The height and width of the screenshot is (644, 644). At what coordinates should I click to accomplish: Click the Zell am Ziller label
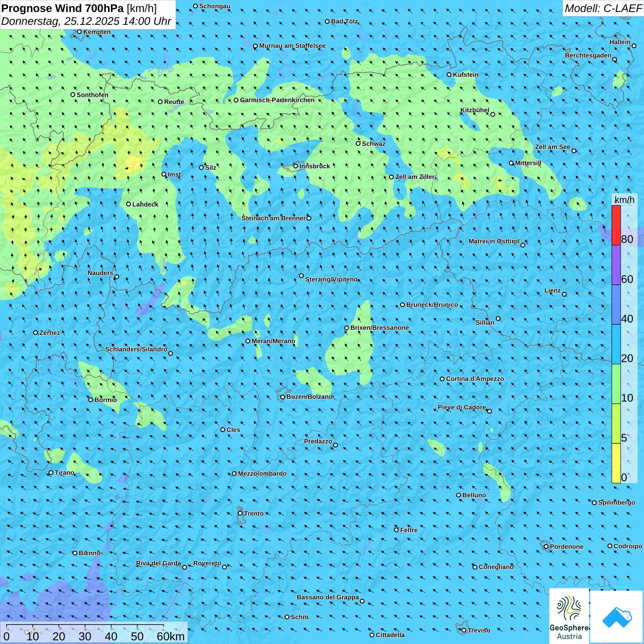415,177
